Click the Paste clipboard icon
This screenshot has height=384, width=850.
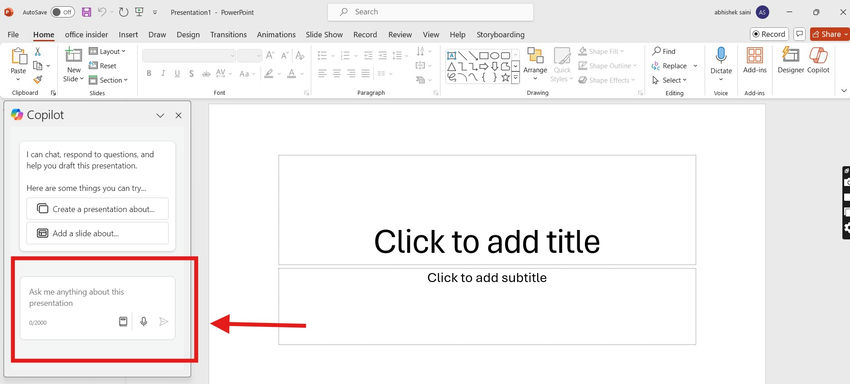pyautogui.click(x=19, y=56)
